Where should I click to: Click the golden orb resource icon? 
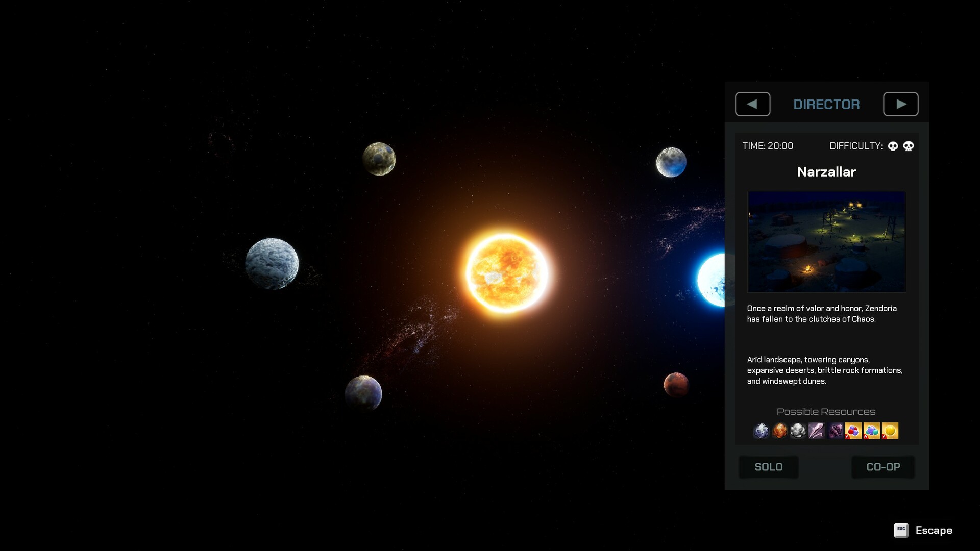click(891, 431)
